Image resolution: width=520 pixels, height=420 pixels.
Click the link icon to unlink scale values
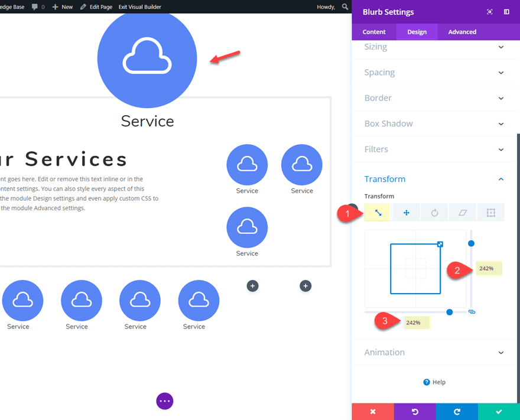pyautogui.click(x=472, y=312)
